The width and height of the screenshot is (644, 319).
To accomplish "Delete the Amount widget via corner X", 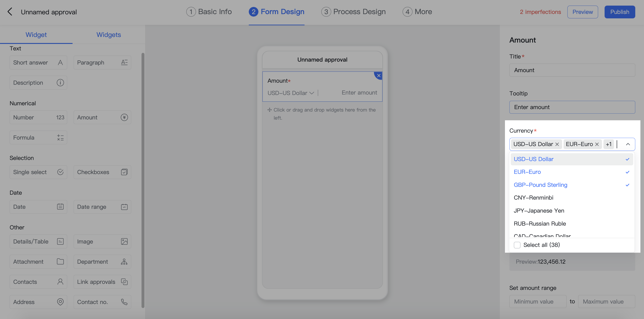I will click(x=378, y=75).
